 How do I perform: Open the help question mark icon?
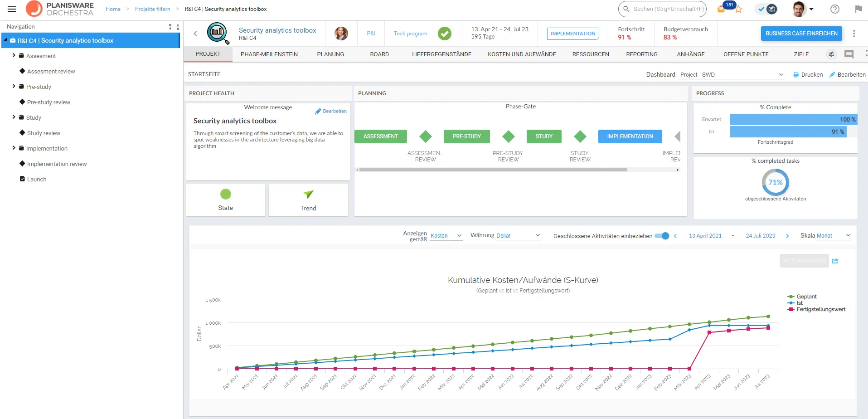(834, 9)
